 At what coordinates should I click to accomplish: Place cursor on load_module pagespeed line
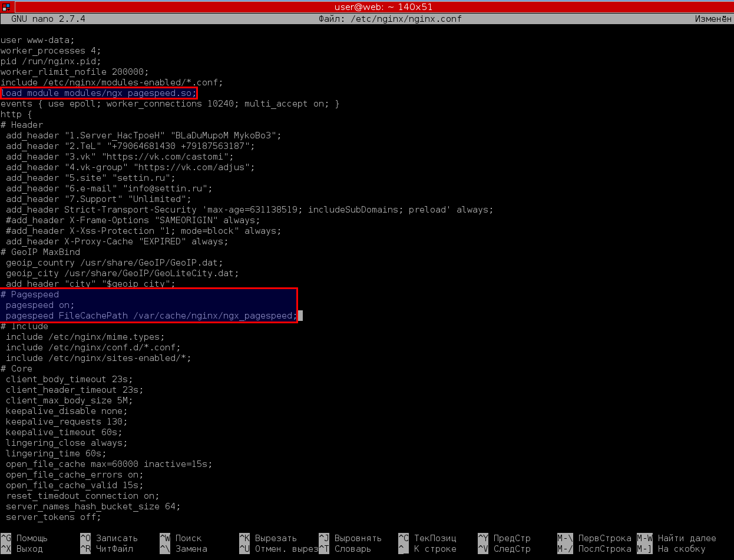click(99, 93)
